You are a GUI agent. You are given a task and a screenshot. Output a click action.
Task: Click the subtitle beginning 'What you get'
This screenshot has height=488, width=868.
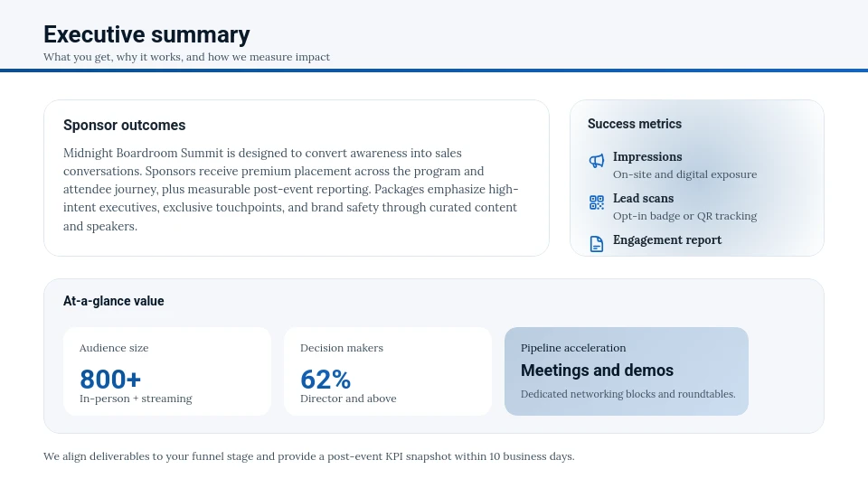point(186,57)
